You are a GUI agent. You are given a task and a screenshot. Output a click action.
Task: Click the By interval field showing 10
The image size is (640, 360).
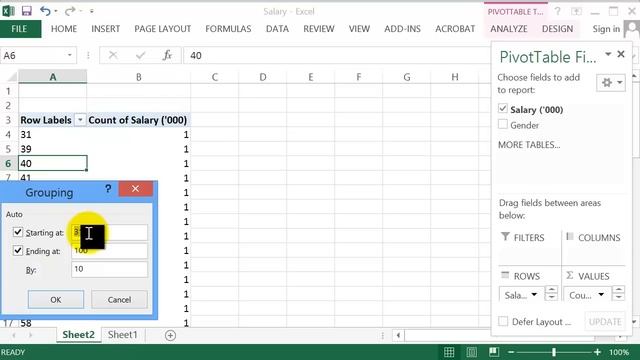109,269
